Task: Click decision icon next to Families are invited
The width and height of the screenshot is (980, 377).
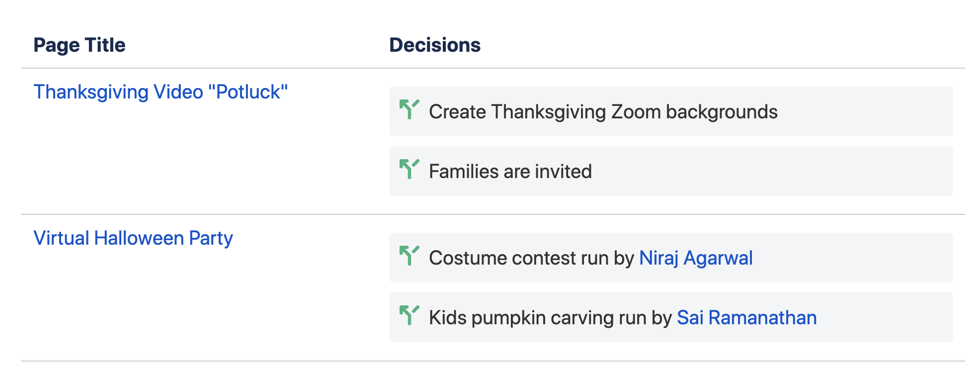Action: [409, 169]
